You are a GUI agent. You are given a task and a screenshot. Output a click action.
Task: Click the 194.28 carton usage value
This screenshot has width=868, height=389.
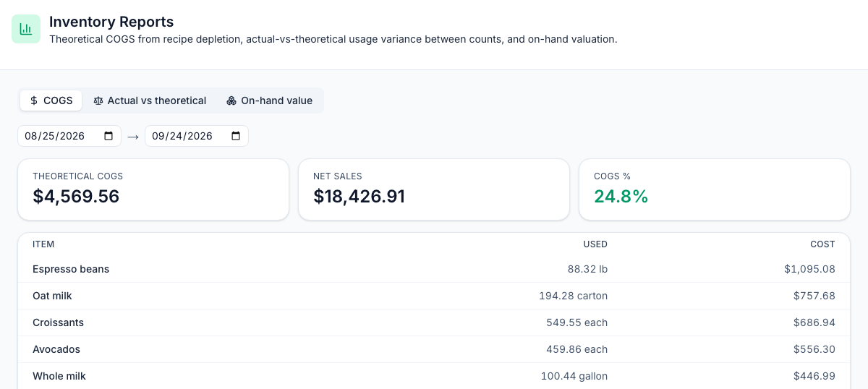point(573,296)
